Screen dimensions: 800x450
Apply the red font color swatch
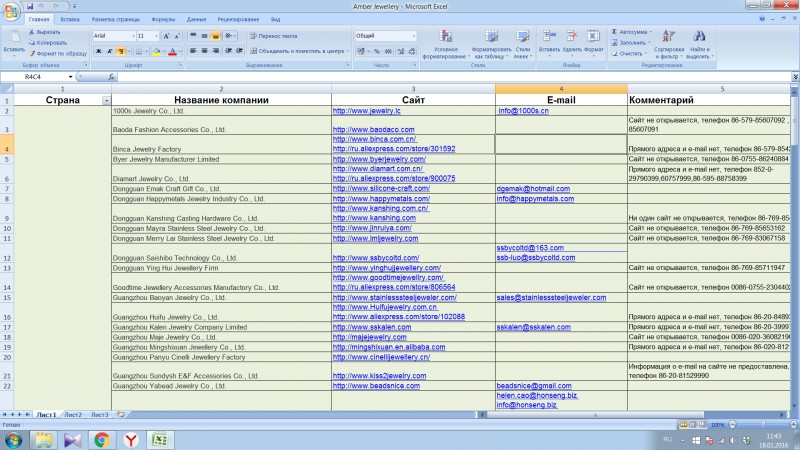pos(172,51)
